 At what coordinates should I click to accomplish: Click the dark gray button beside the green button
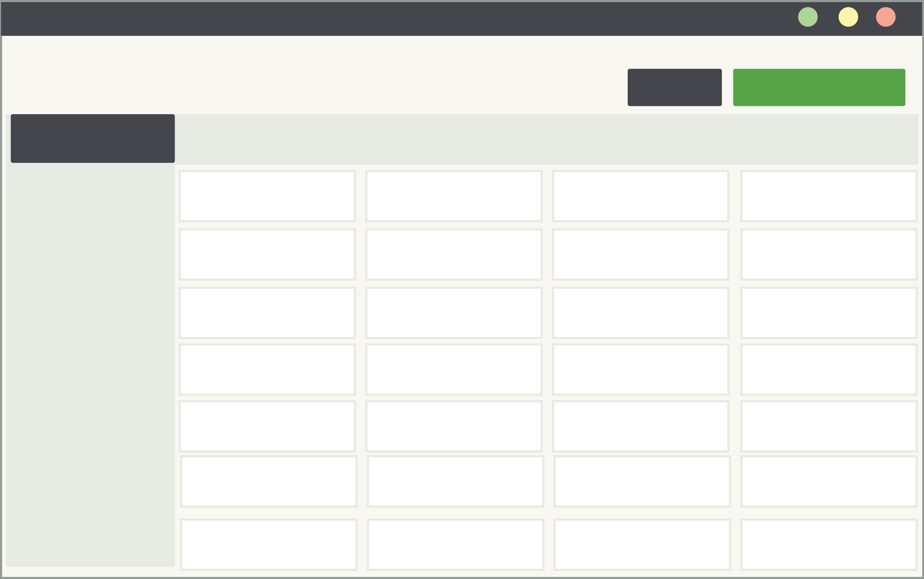coord(674,87)
